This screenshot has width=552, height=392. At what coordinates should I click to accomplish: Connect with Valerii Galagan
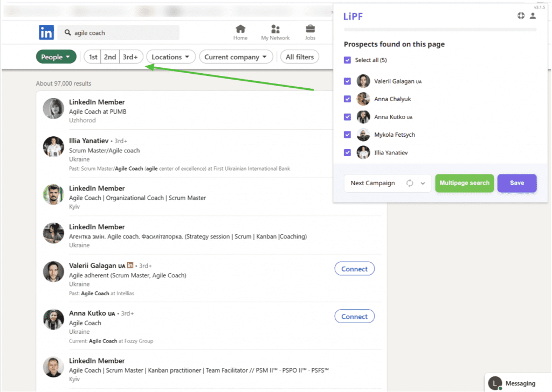354,269
